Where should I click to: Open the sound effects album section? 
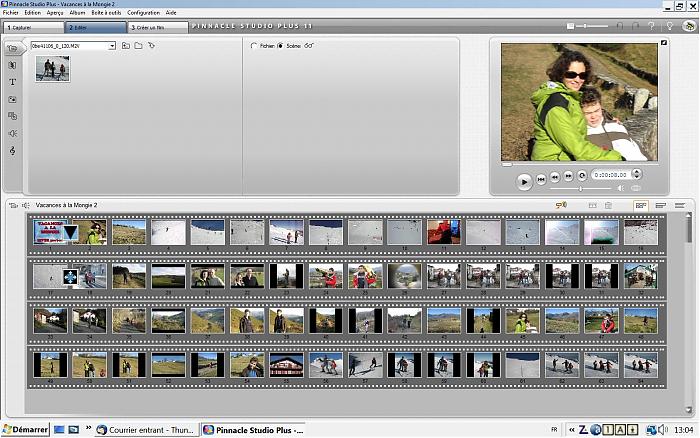pos(12,133)
